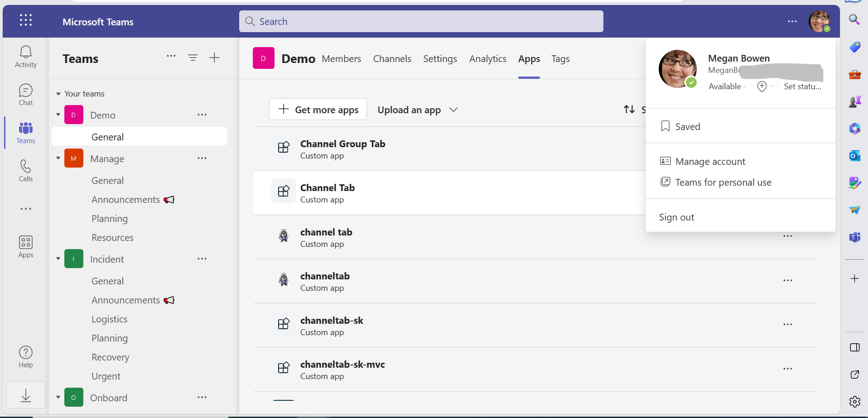Launch Teams icon in the browser sidebar
Viewport: 868px width, 418px height.
[x=855, y=237]
